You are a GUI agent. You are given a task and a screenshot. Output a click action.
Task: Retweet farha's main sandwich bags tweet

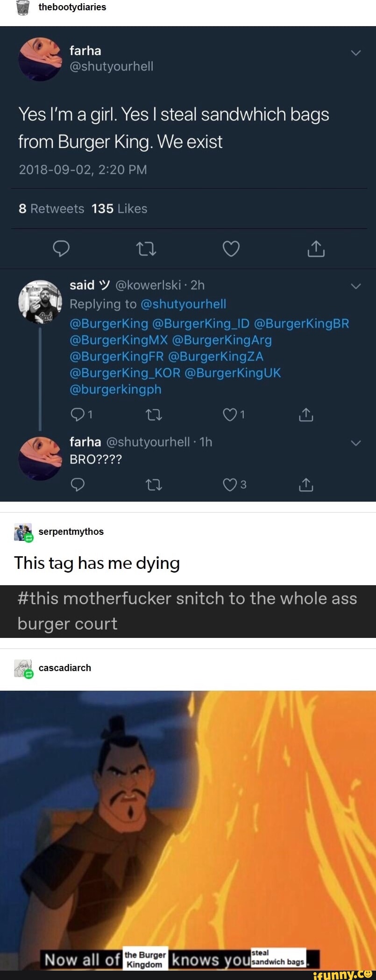pyautogui.click(x=146, y=249)
